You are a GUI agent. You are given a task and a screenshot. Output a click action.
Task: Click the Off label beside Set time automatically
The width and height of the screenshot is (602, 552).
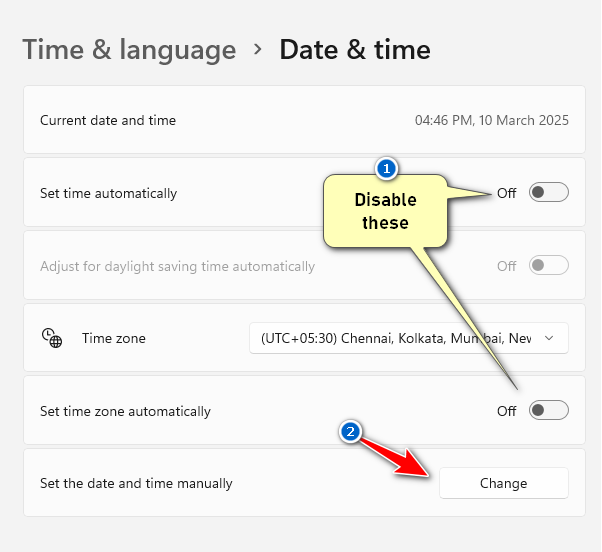507,193
